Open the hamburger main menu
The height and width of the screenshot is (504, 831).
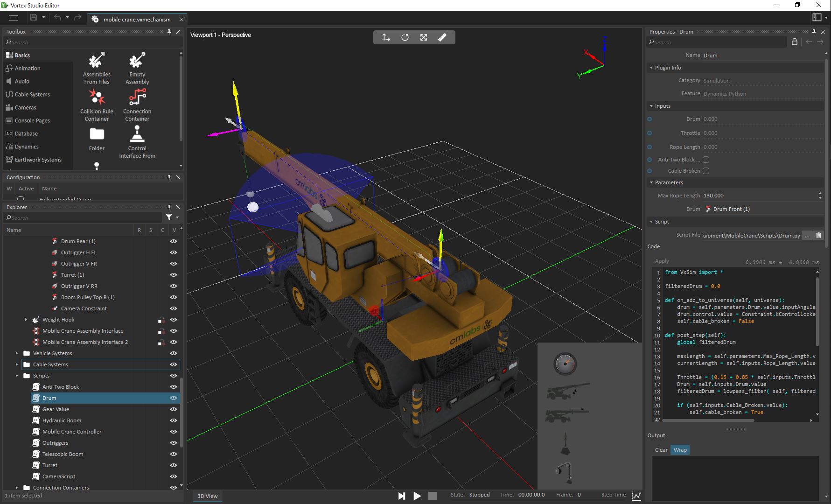click(14, 18)
